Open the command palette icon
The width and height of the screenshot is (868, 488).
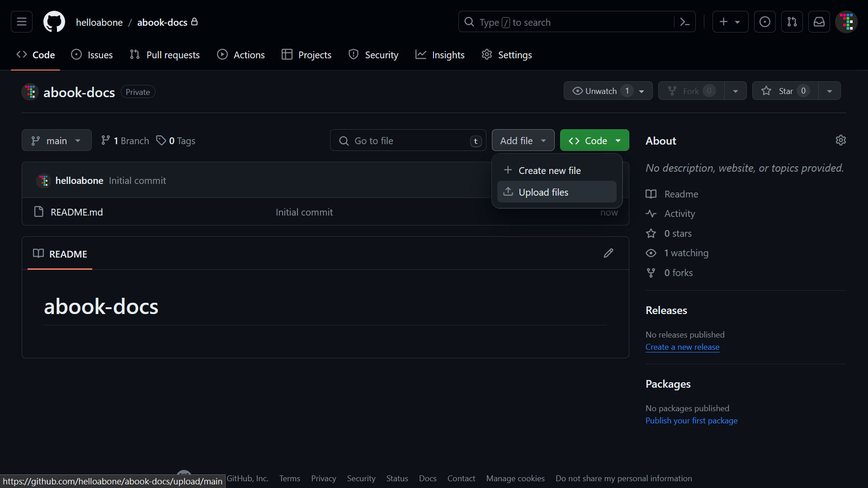pos(685,22)
